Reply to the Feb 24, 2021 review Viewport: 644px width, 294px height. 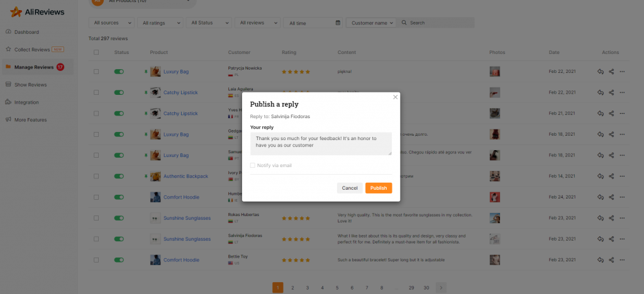[x=601, y=197]
